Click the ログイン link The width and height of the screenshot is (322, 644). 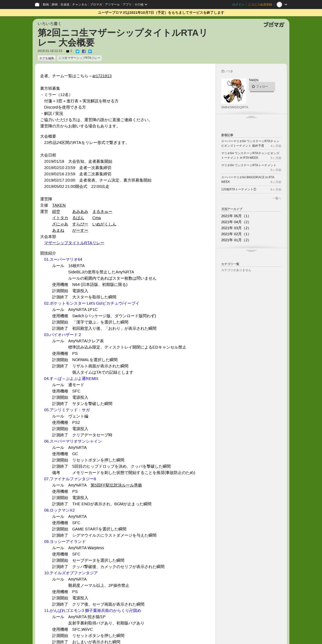(x=238, y=5)
